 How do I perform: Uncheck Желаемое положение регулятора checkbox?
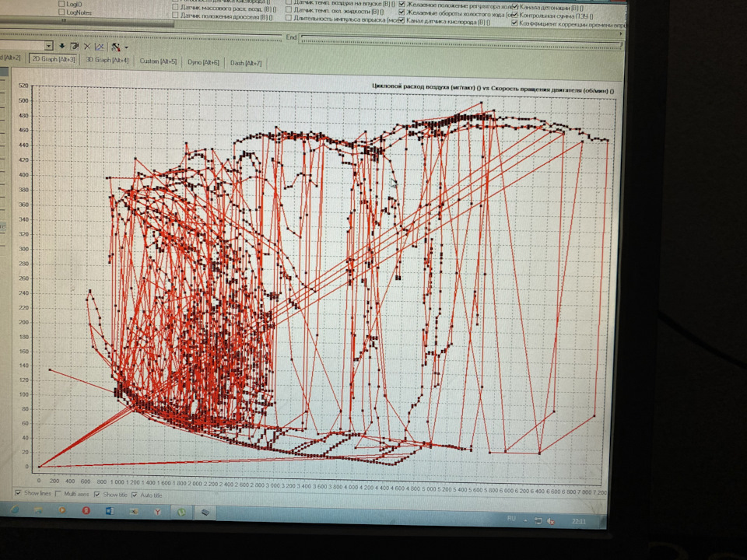402,5
